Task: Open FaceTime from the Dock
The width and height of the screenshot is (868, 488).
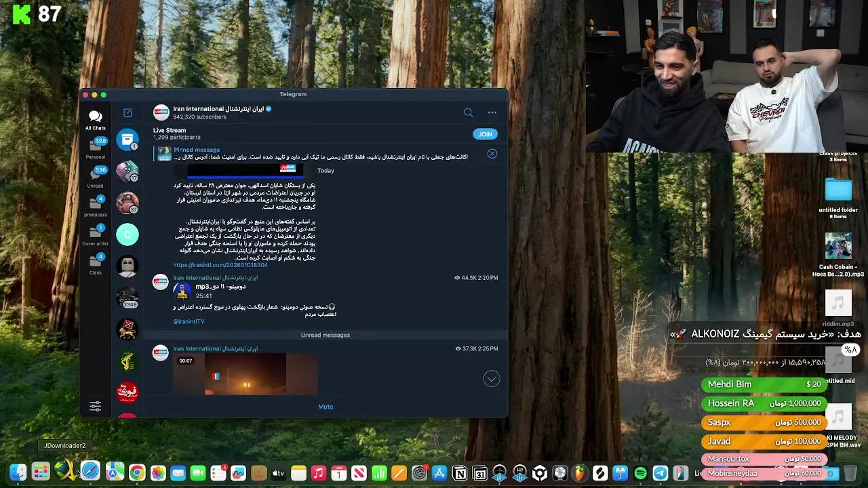Action: pos(198,472)
